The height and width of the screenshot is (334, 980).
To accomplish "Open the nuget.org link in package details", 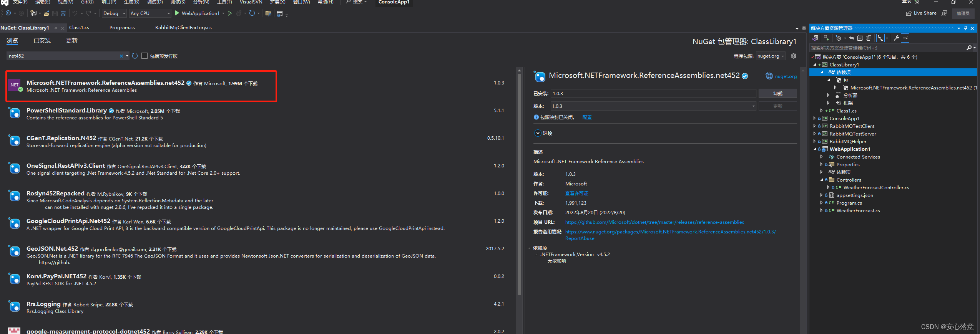I will point(786,76).
